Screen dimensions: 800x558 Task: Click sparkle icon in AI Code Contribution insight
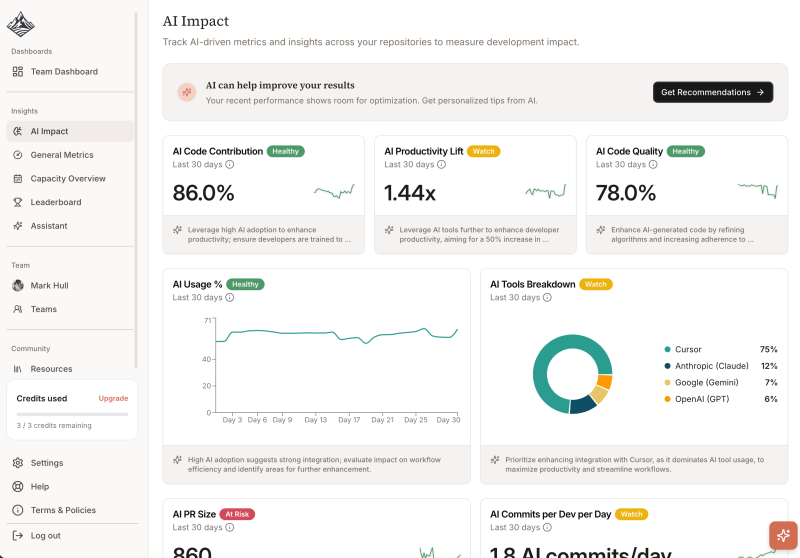[x=178, y=230]
